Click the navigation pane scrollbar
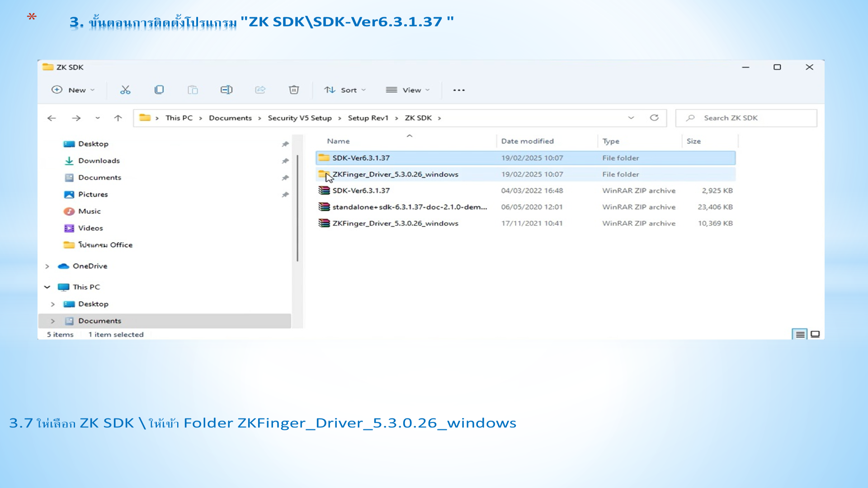This screenshot has height=488, width=868. point(297,208)
